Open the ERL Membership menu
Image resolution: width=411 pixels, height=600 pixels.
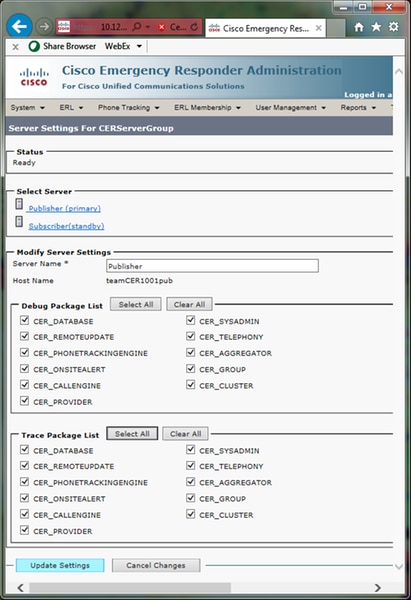click(207, 108)
